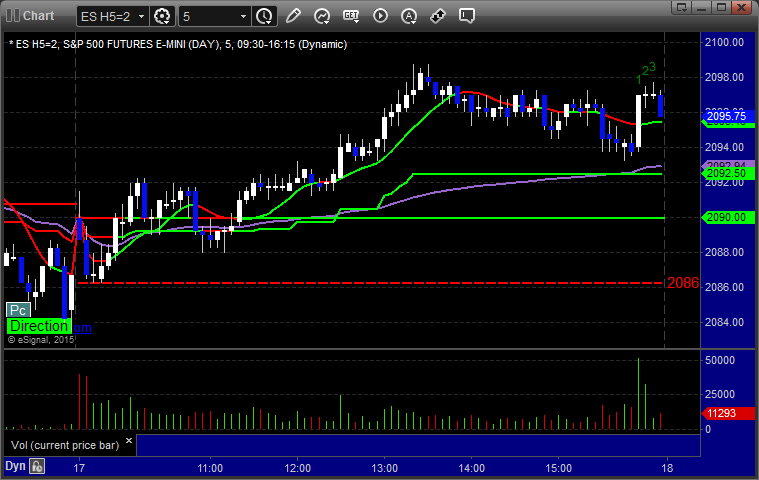759x480 pixels.
Task: Click the 13:00 time axis label
Action: (x=384, y=468)
